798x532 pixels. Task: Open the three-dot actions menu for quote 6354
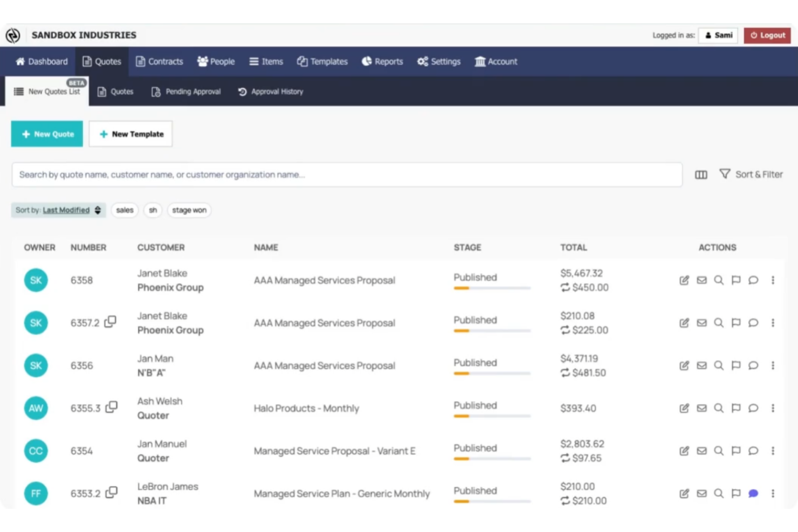click(x=773, y=451)
